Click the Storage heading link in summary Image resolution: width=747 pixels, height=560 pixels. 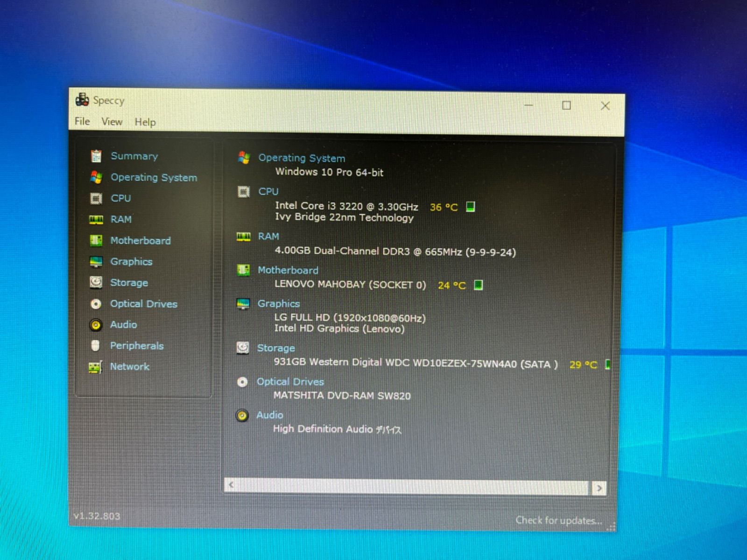(x=276, y=348)
